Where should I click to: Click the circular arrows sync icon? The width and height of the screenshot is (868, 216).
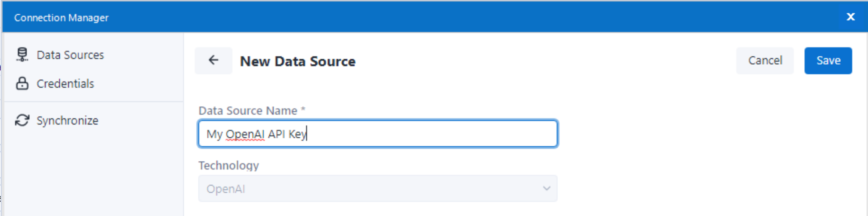[22, 120]
